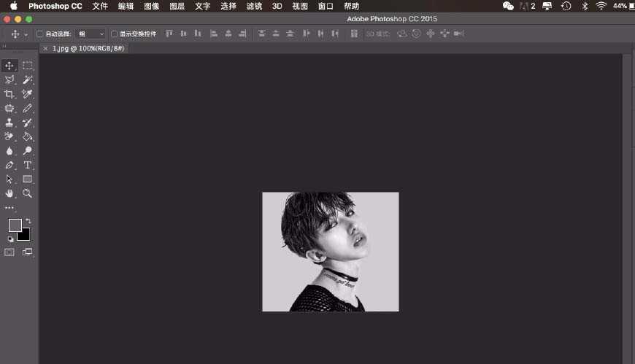Open the 图层 menu
The width and height of the screenshot is (635, 364).
click(177, 6)
